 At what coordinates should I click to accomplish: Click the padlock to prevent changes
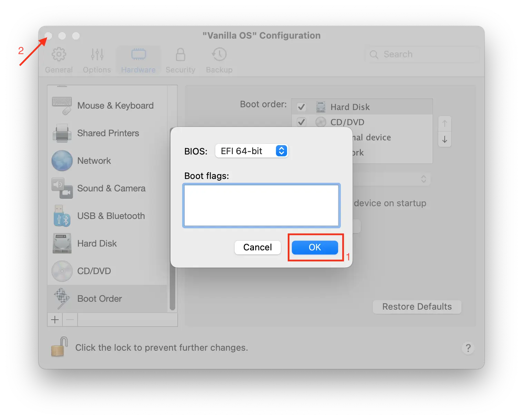(59, 347)
